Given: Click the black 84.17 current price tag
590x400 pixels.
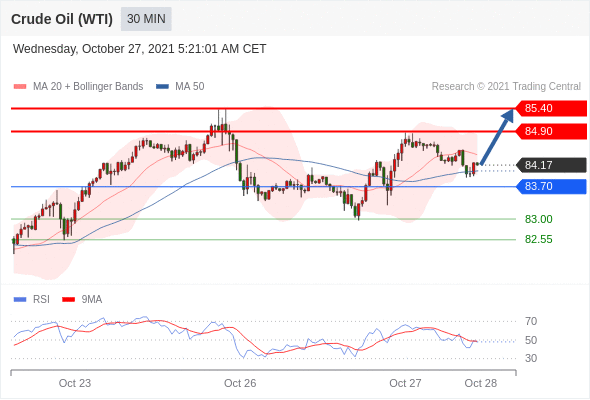Looking at the screenshot, I should click(551, 165).
